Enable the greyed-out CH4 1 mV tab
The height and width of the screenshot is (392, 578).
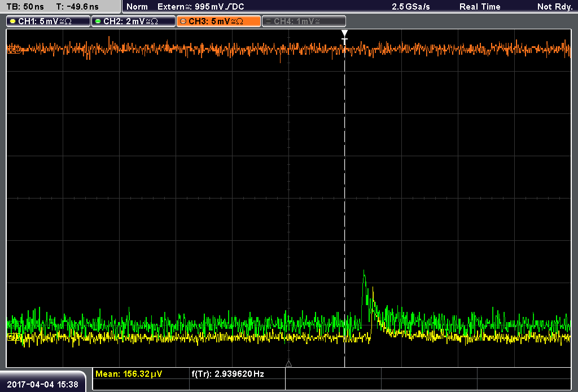304,21
